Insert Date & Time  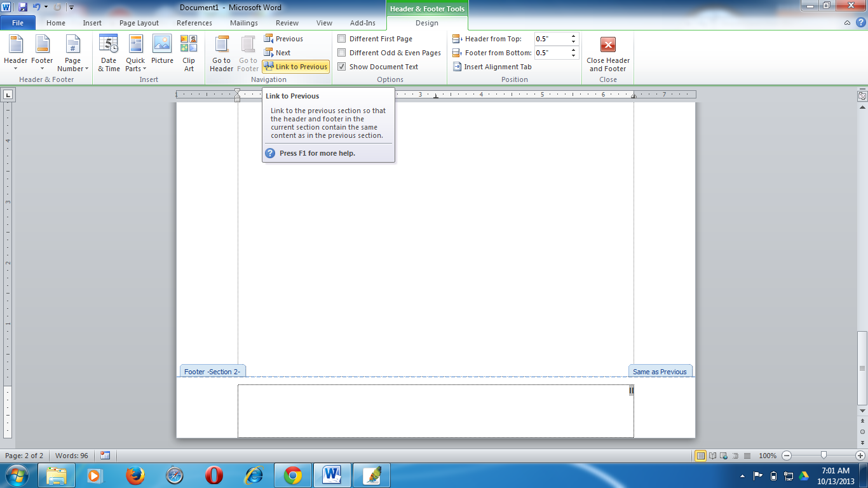109,53
